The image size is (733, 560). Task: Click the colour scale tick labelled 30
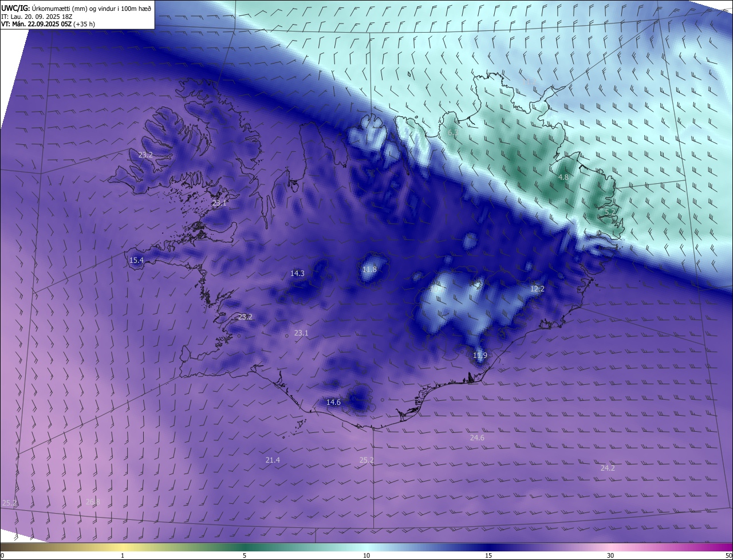point(610,555)
